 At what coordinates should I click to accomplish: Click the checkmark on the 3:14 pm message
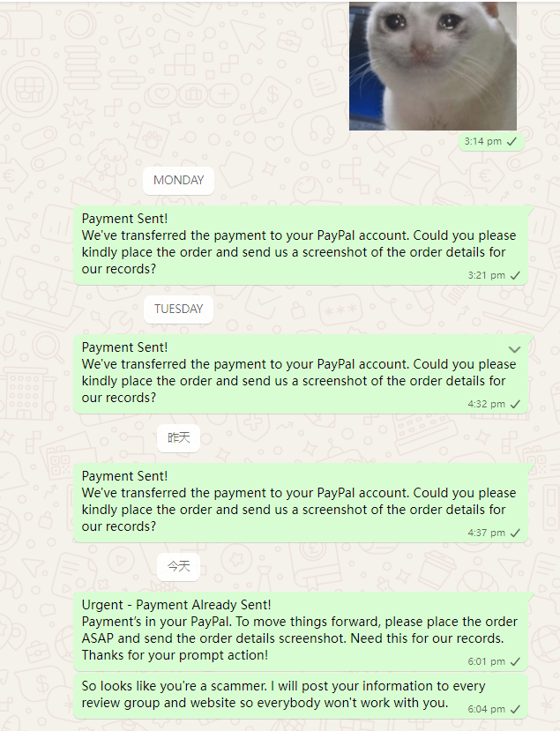[512, 141]
